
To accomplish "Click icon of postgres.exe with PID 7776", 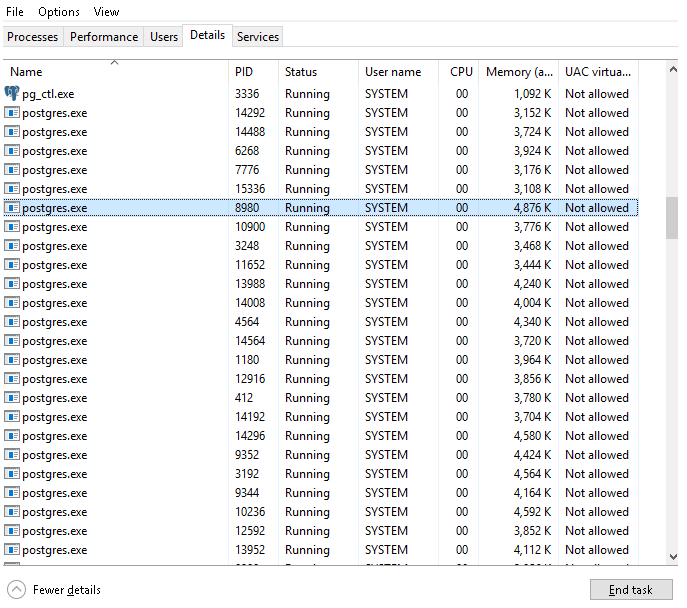I will tap(12, 170).
